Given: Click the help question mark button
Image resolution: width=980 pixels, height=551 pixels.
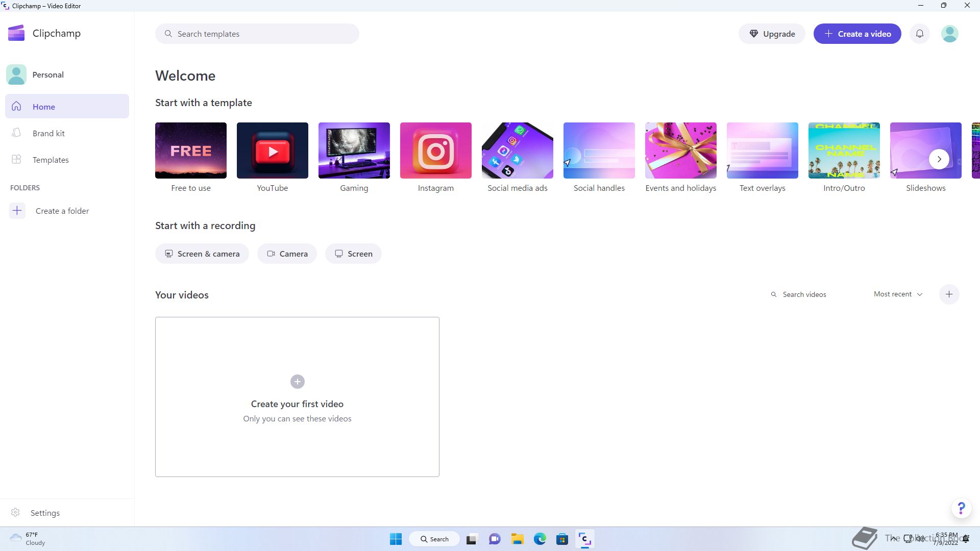Looking at the screenshot, I should (x=961, y=508).
